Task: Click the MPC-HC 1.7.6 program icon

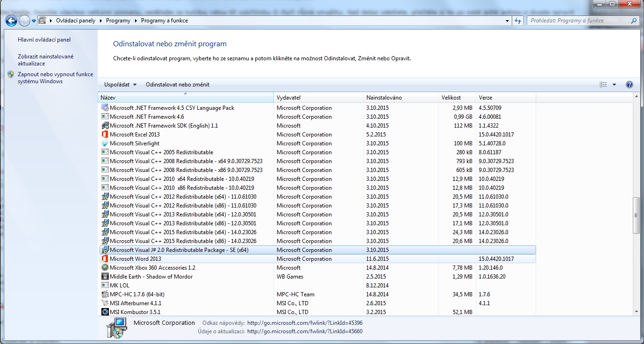Action: click(x=105, y=294)
